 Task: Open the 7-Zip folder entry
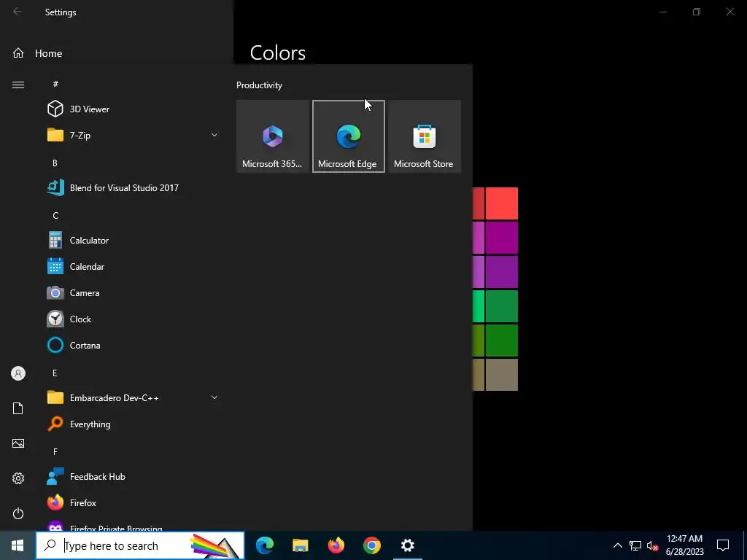coord(133,135)
